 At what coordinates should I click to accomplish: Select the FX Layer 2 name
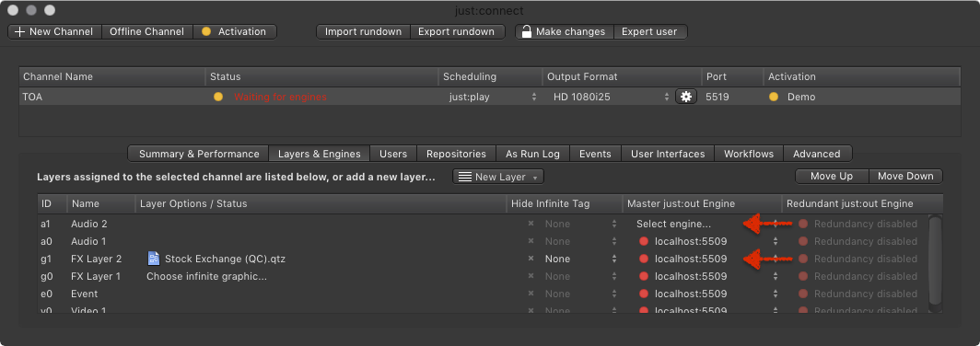[x=96, y=259]
